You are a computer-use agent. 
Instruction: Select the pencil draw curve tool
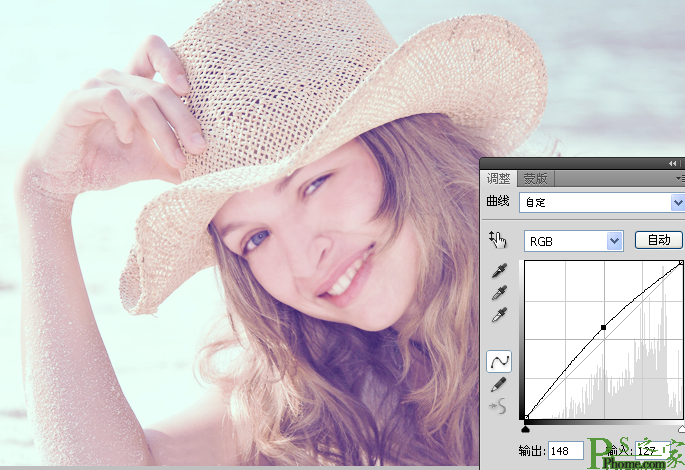pos(497,383)
